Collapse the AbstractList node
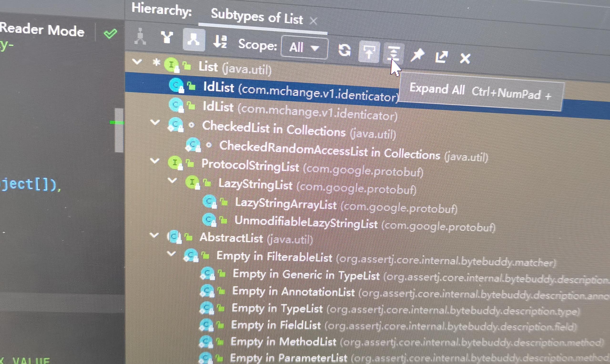The height and width of the screenshot is (364, 610). coord(154,235)
